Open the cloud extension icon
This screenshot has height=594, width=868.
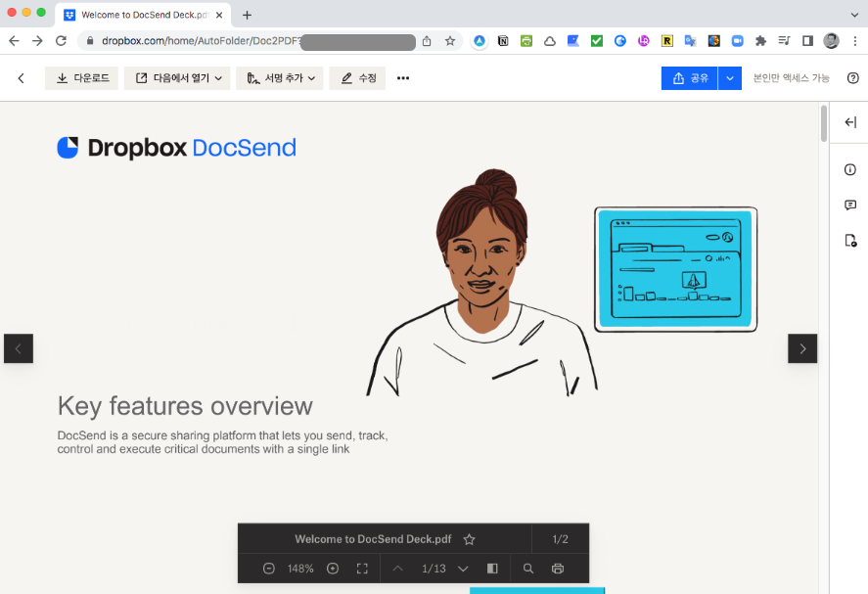[550, 41]
